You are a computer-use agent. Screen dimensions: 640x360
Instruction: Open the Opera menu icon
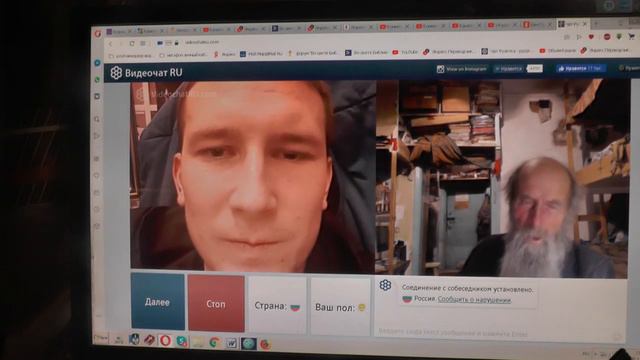click(x=98, y=33)
